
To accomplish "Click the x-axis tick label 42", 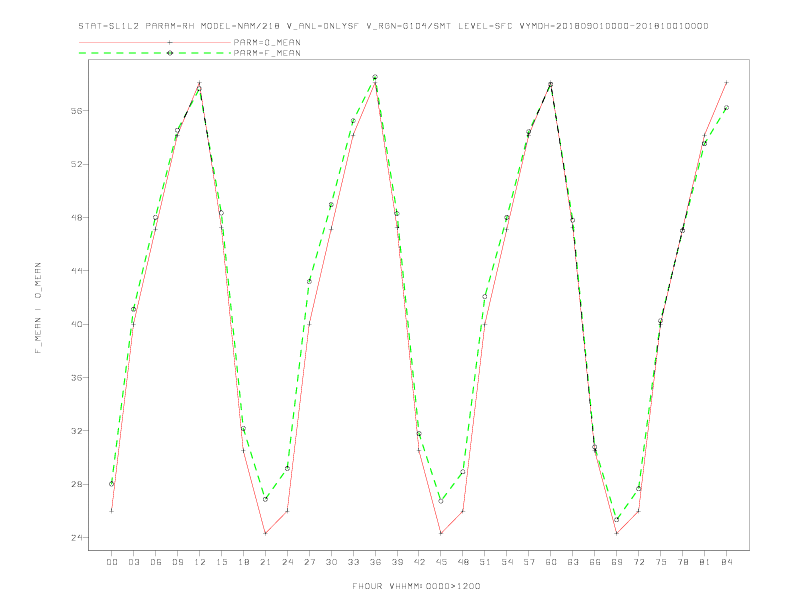I will click(419, 562).
